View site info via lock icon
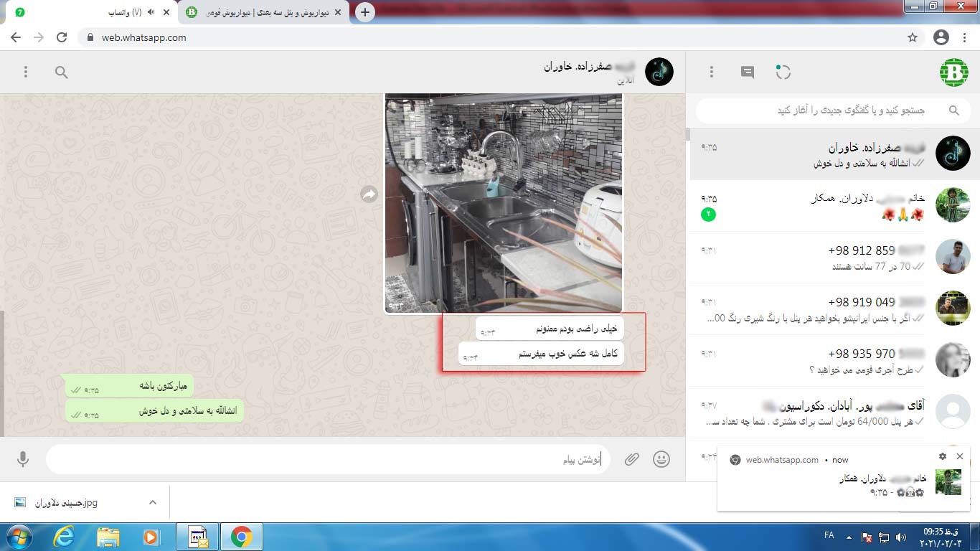This screenshot has height=551, width=980. pos(90,37)
